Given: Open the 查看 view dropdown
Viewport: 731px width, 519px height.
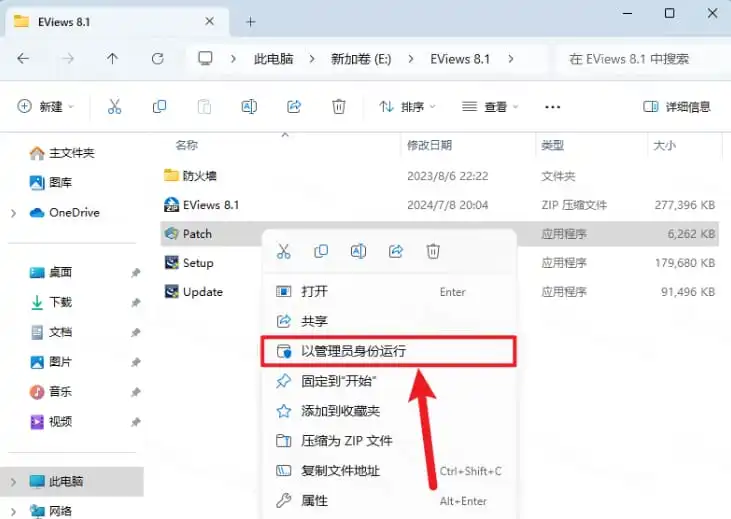Looking at the screenshot, I should click(490, 107).
